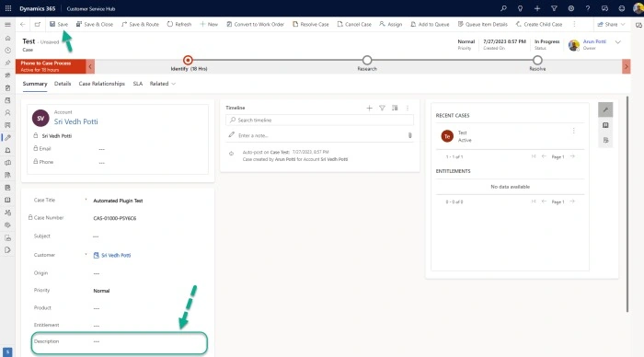Create a New case record

(x=209, y=24)
